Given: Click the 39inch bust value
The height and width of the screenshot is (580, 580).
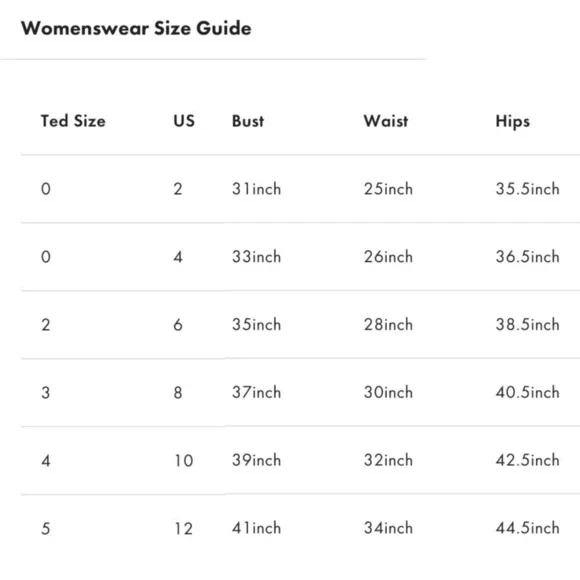Looking at the screenshot, I should coord(256,460).
